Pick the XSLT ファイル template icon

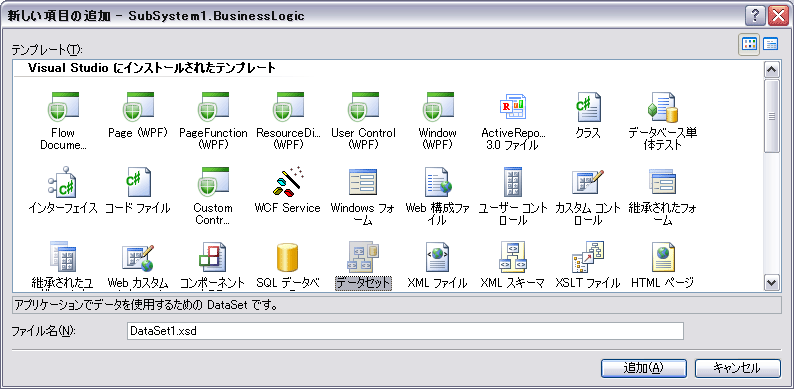pos(588,257)
